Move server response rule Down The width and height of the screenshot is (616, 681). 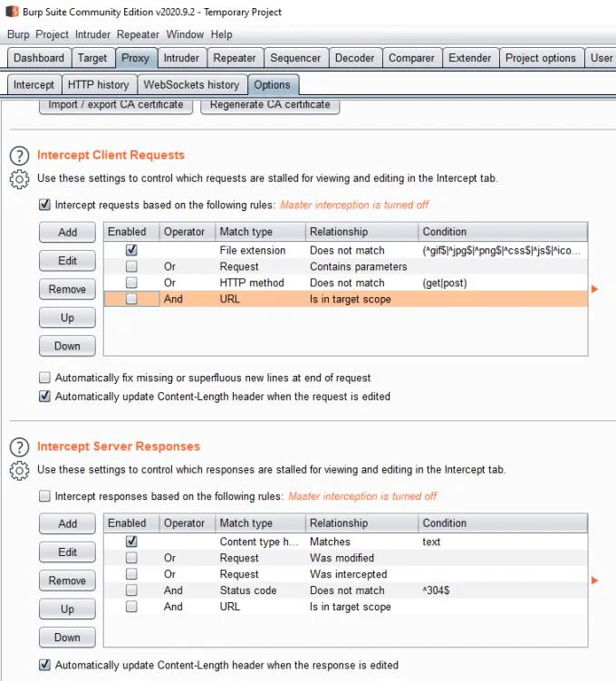point(67,638)
